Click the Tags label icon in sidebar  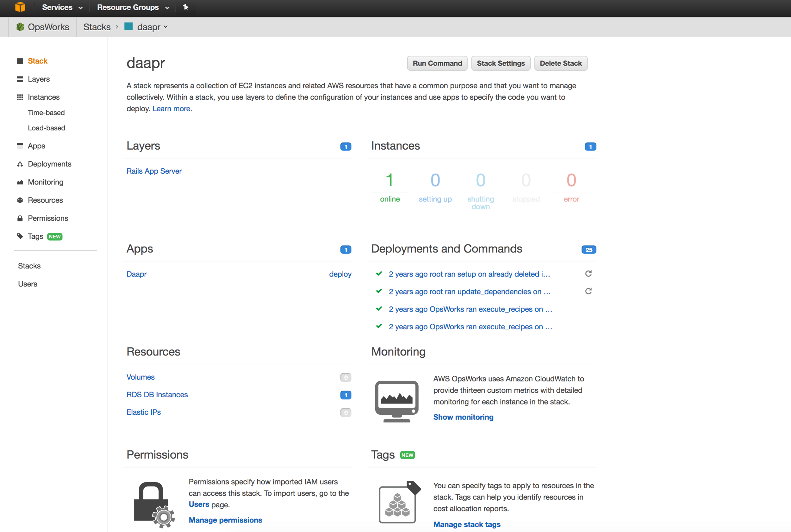pos(20,236)
